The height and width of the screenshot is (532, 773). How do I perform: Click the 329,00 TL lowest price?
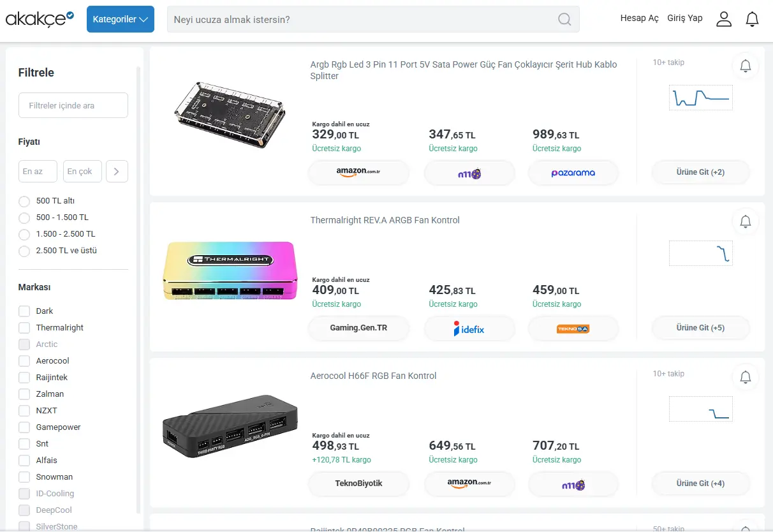tap(335, 135)
